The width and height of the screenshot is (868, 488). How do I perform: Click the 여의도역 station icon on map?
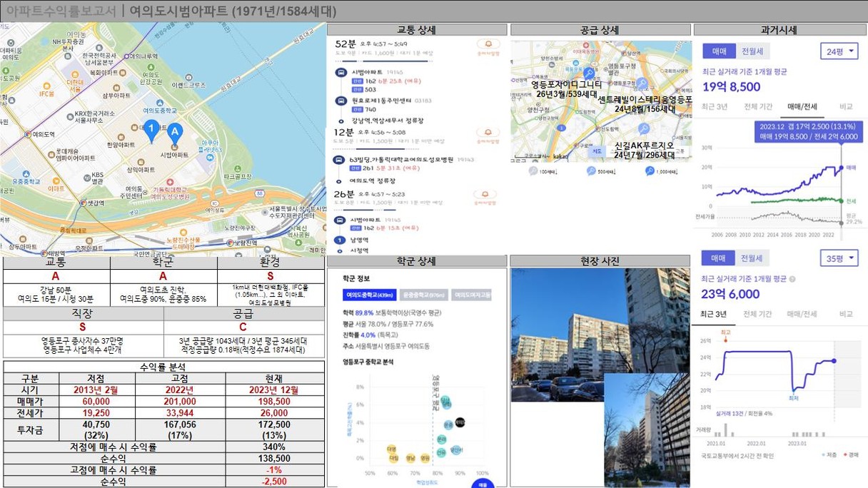point(27,133)
